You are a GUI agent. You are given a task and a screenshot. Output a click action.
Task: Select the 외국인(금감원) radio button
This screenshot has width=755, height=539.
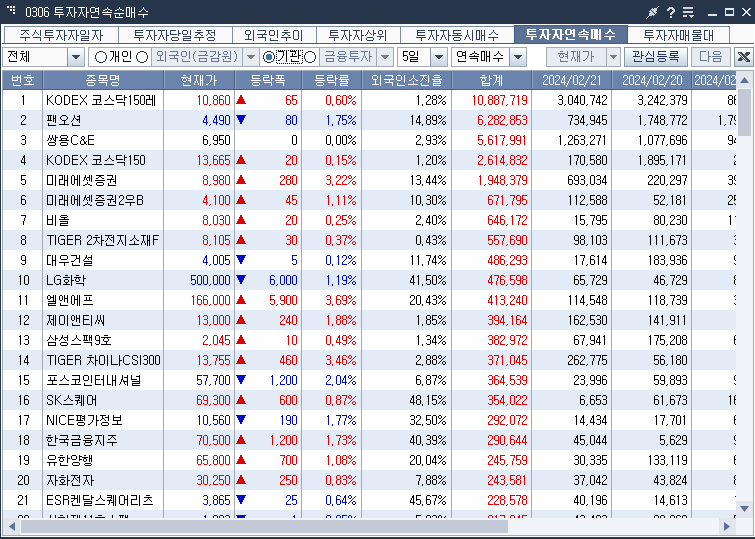[x=142, y=57]
